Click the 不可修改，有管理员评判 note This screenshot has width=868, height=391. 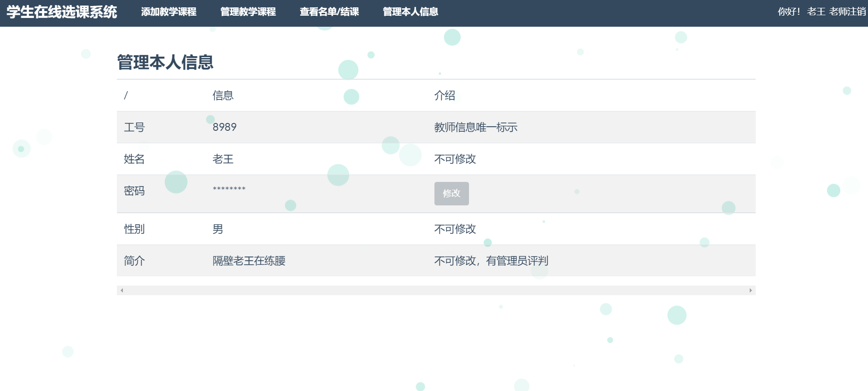(x=491, y=261)
